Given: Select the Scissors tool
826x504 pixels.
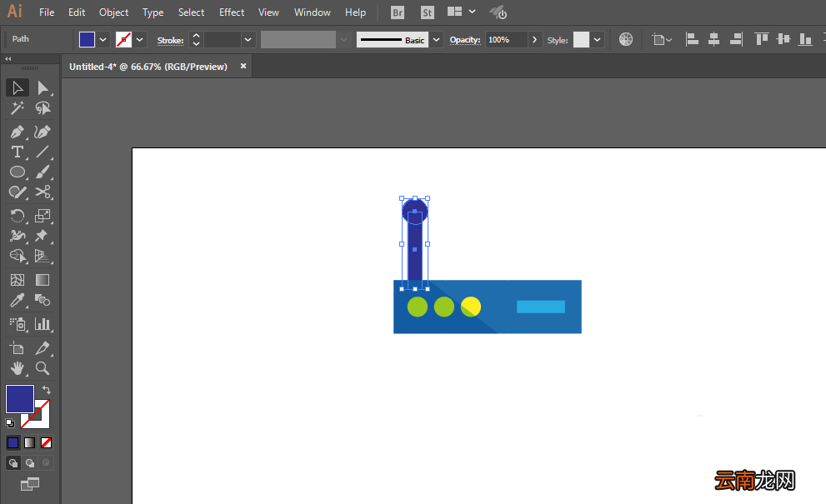Looking at the screenshot, I should [x=43, y=192].
